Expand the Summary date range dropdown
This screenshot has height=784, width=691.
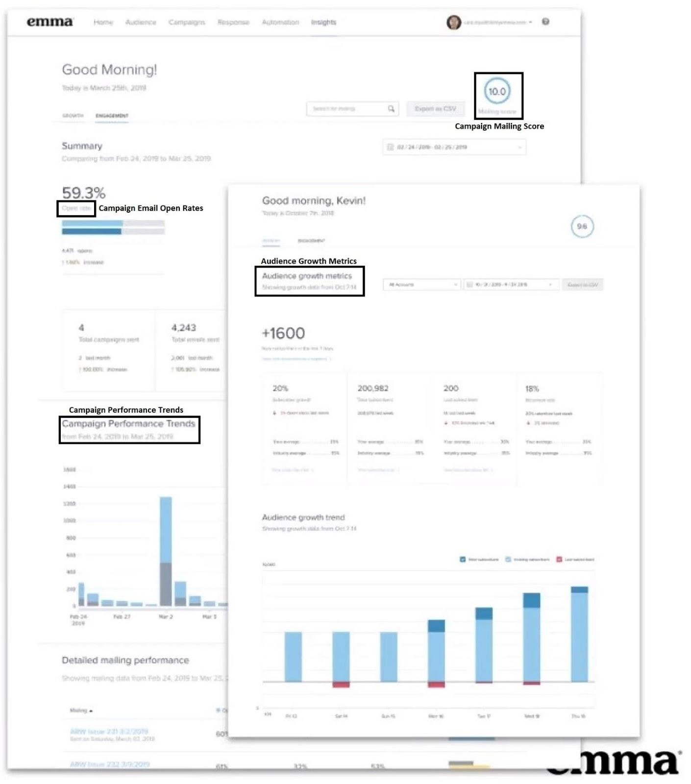coord(519,147)
